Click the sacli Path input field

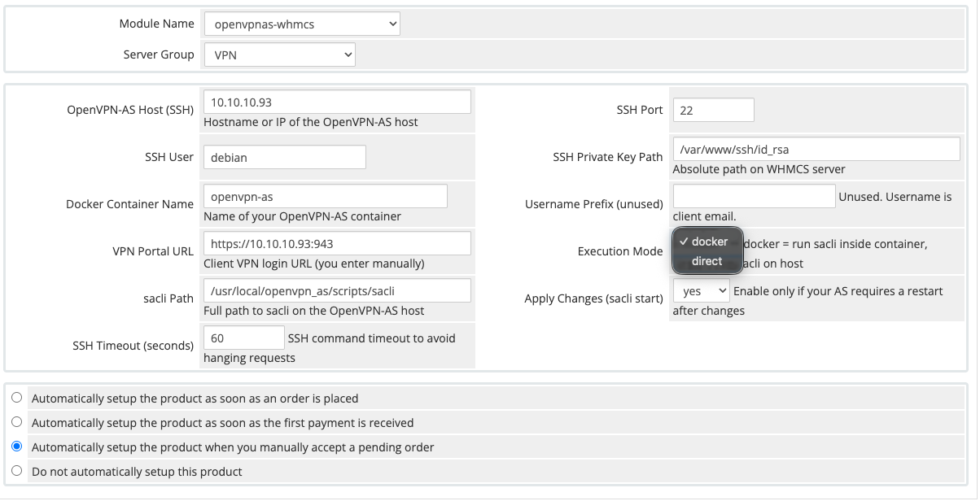(x=336, y=291)
